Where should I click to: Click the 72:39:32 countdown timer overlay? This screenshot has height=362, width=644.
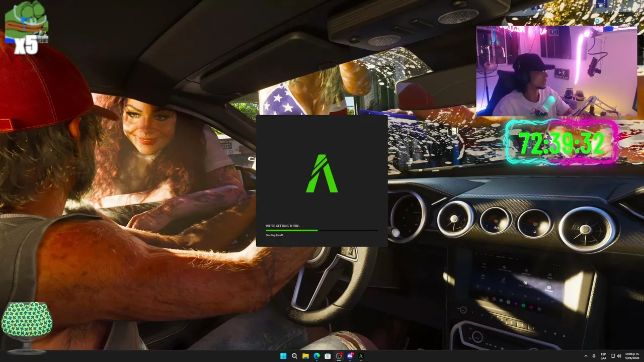click(561, 142)
